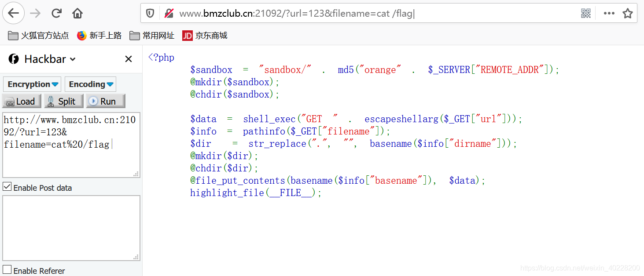The height and width of the screenshot is (276, 644).
Task: Close the Hackbar sidebar
Action: pyautogui.click(x=129, y=59)
